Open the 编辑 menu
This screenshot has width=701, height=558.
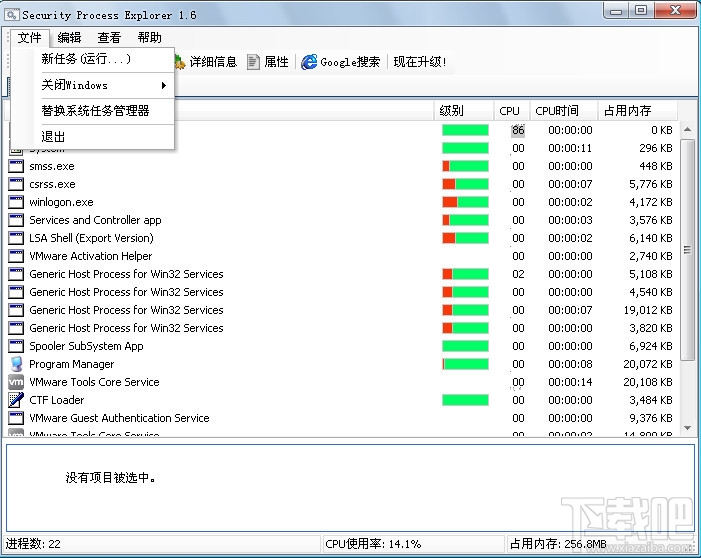tap(69, 38)
